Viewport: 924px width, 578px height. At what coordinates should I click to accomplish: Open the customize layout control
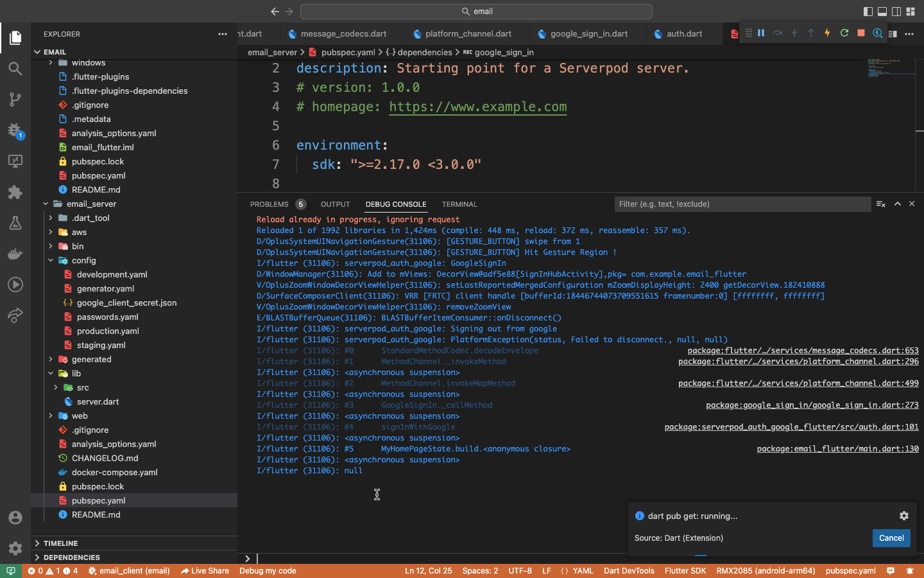coord(911,12)
